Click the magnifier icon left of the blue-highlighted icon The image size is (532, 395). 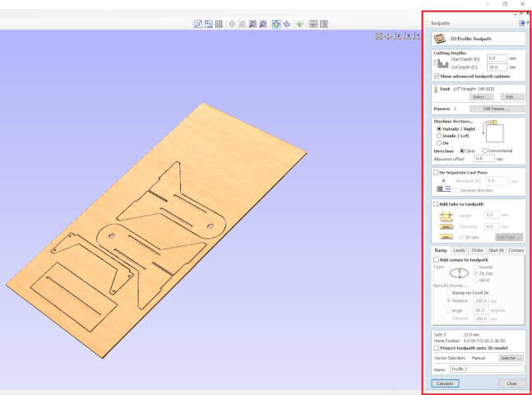coord(263,24)
